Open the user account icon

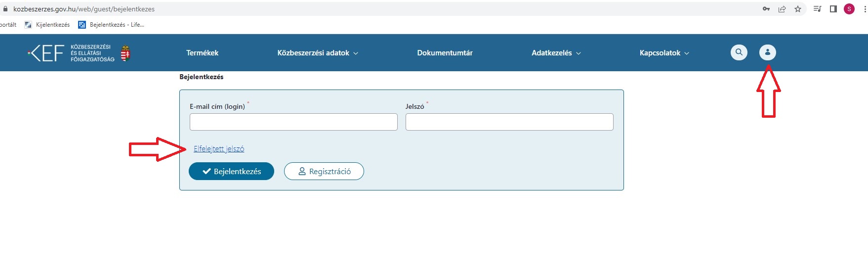pyautogui.click(x=767, y=52)
